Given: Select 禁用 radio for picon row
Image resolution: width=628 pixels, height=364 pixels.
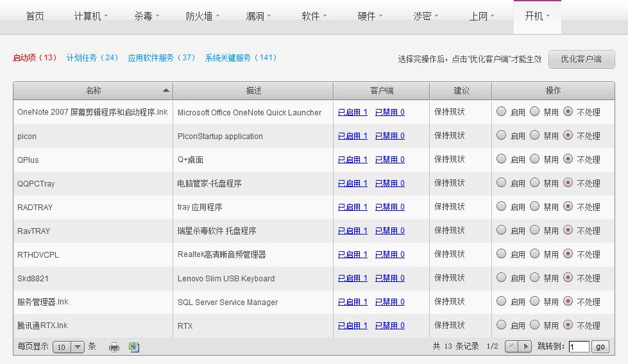Looking at the screenshot, I should click(x=535, y=135).
